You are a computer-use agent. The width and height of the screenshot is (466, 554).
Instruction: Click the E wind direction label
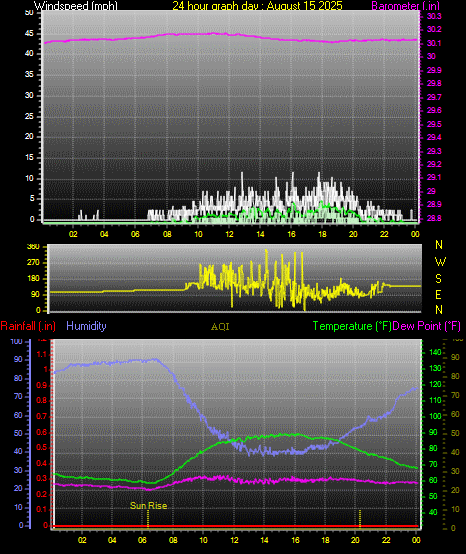tap(438, 295)
